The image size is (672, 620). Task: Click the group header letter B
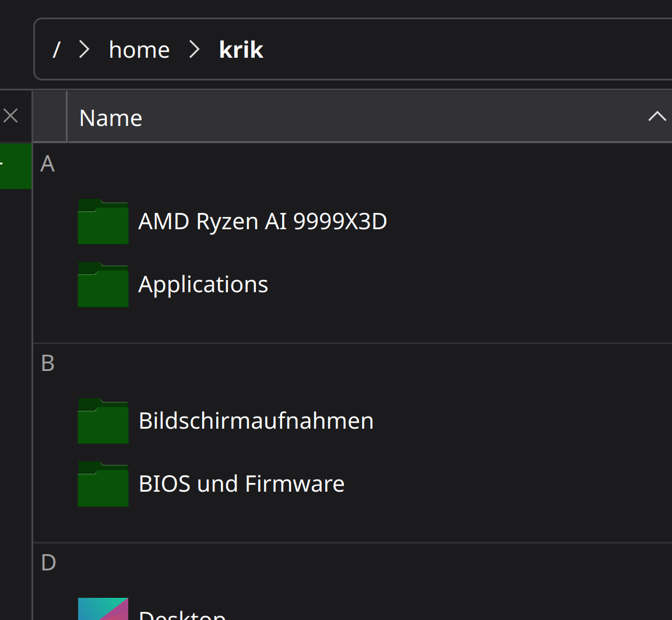coord(48,363)
